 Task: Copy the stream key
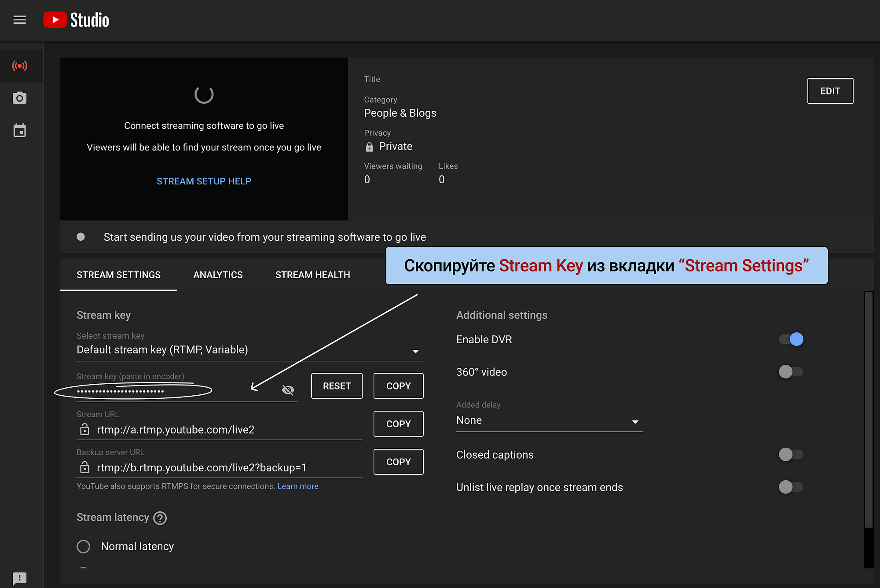[x=399, y=386]
